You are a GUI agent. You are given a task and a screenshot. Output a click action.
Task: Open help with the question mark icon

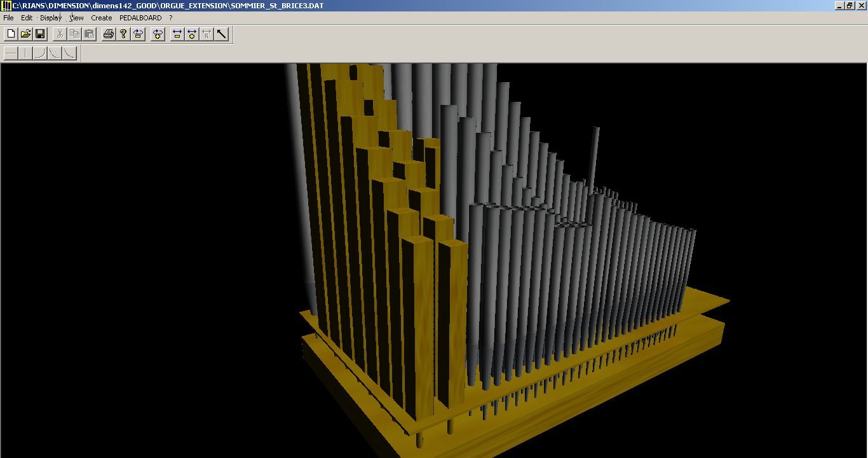click(123, 34)
